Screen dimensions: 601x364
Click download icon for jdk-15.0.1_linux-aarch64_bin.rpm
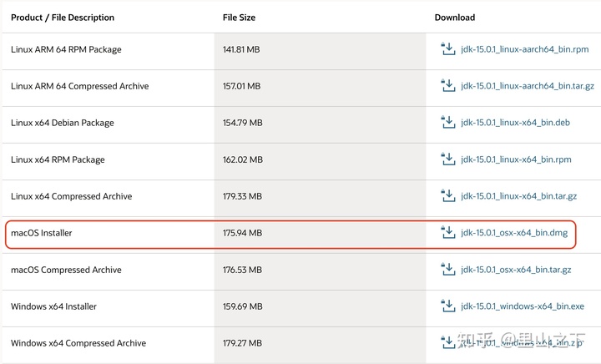[447, 49]
